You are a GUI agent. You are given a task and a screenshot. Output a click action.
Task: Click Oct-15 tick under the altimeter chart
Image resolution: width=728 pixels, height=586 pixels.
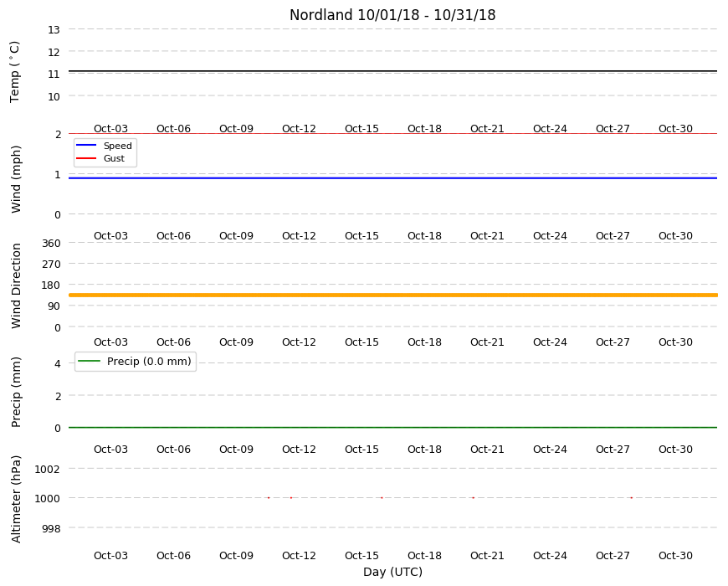361,555
